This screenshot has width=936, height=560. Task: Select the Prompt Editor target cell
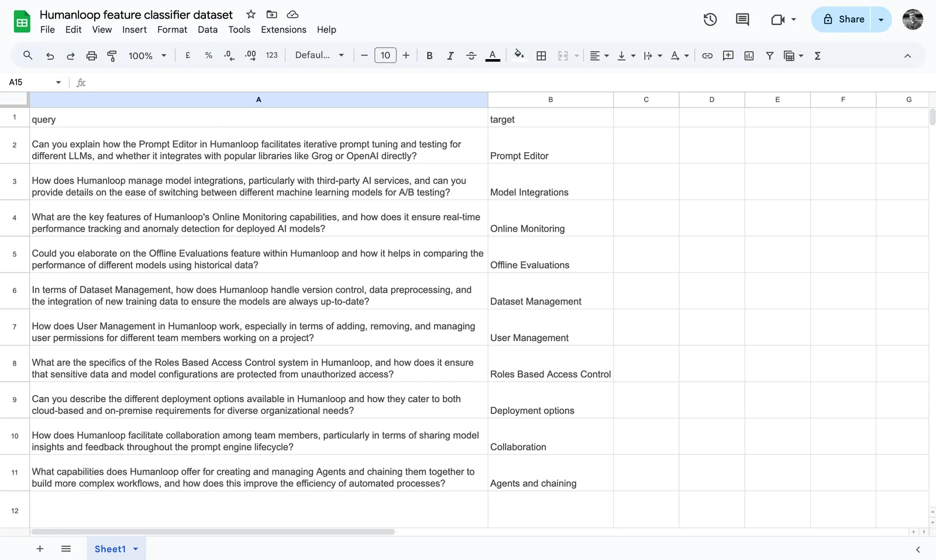pos(550,146)
